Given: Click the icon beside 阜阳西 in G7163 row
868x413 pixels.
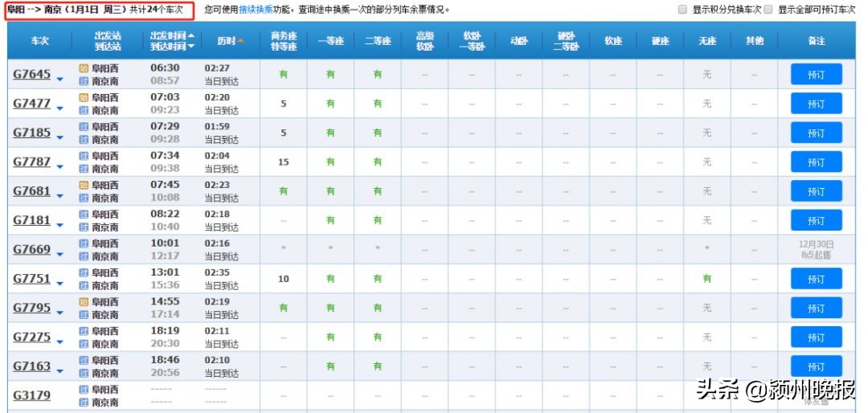Looking at the screenshot, I should pyautogui.click(x=84, y=361).
